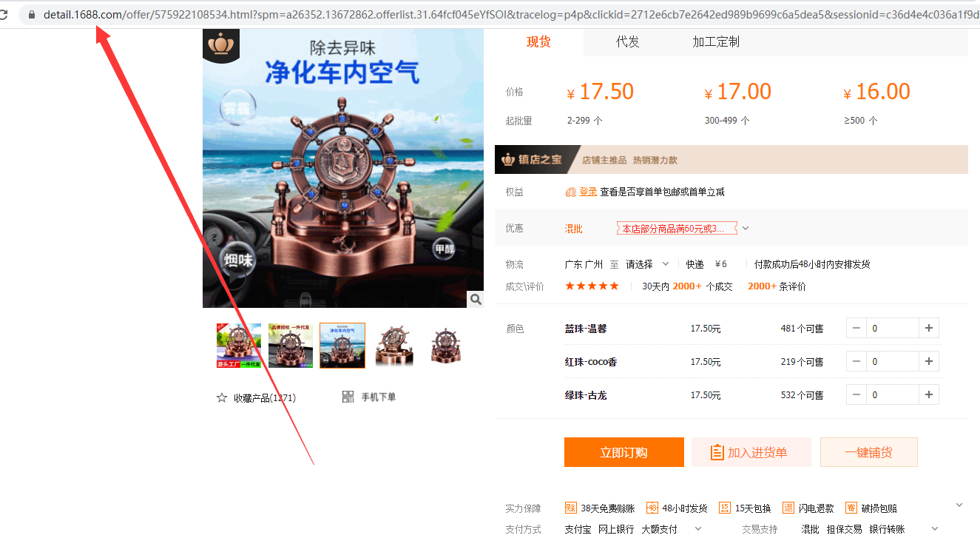The width and height of the screenshot is (980, 558).
Task: Click the 一键铺货 button
Action: 869,452
